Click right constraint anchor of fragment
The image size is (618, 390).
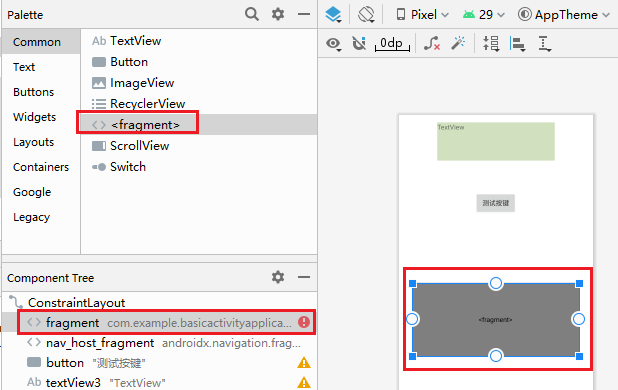tap(579, 319)
